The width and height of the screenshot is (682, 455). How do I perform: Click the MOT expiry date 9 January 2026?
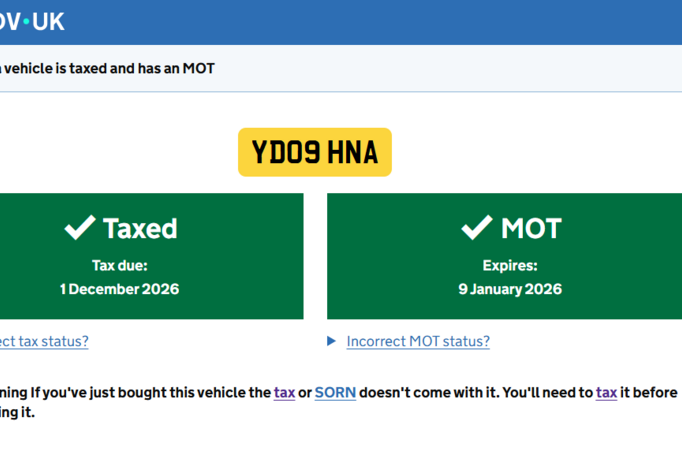[x=510, y=289]
